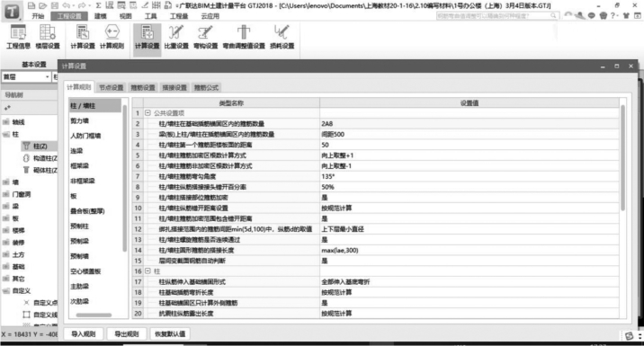Expand 墙 node in navigation tree
This screenshot has height=346, width=644.
(6, 182)
